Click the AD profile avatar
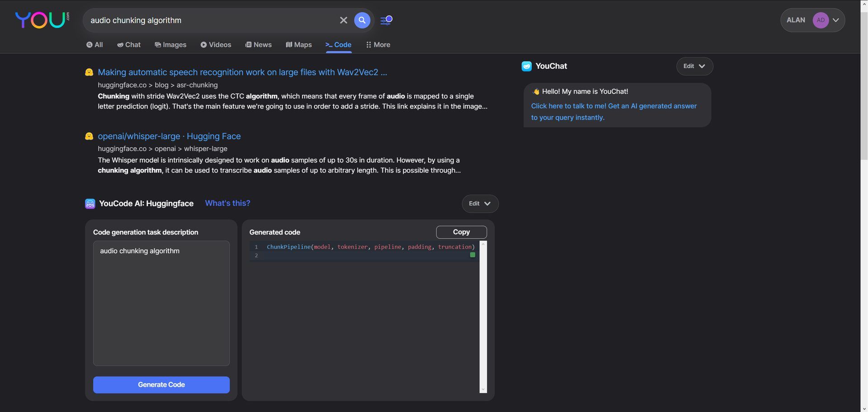The height and width of the screenshot is (412, 868). click(x=821, y=20)
